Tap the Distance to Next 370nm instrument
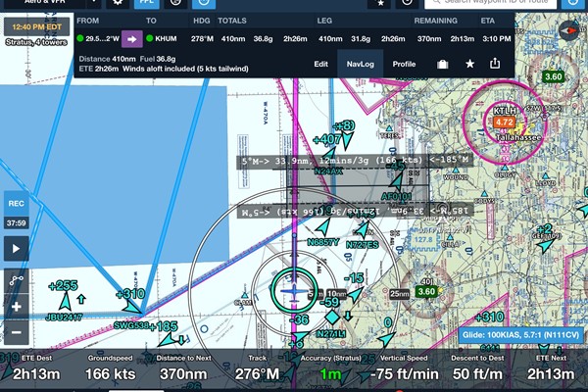The width and height of the screenshot is (588, 392). pyautogui.click(x=183, y=367)
